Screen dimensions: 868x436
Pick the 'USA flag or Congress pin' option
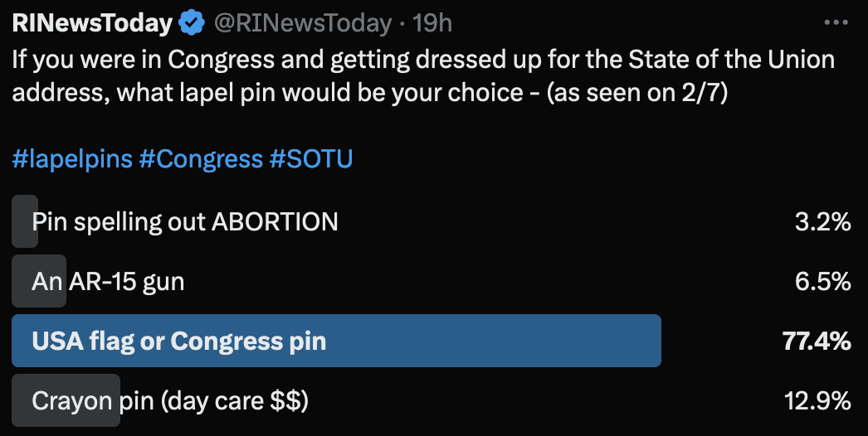point(179,341)
